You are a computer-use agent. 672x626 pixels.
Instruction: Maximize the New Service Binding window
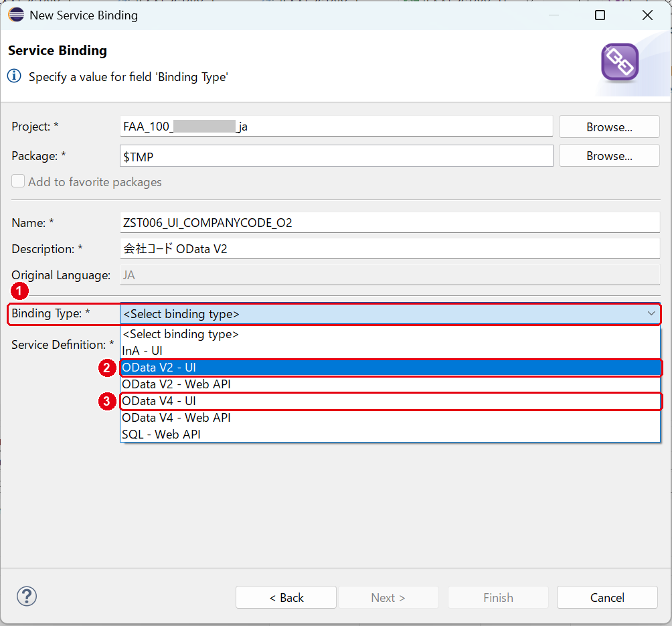[x=600, y=15]
